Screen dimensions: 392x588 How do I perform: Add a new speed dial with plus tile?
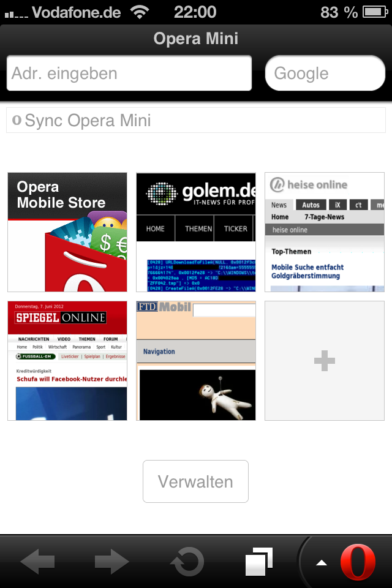[325, 361]
